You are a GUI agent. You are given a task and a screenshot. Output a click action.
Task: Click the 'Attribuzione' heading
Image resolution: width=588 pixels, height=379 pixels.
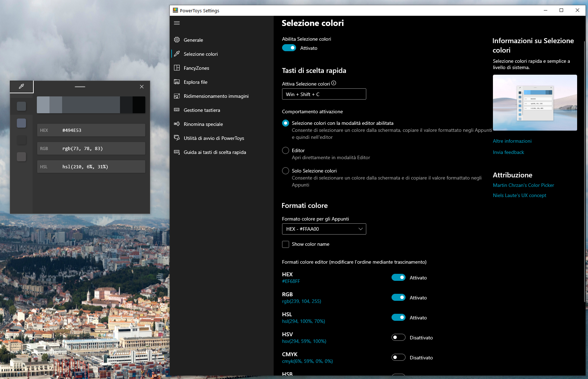pos(513,175)
